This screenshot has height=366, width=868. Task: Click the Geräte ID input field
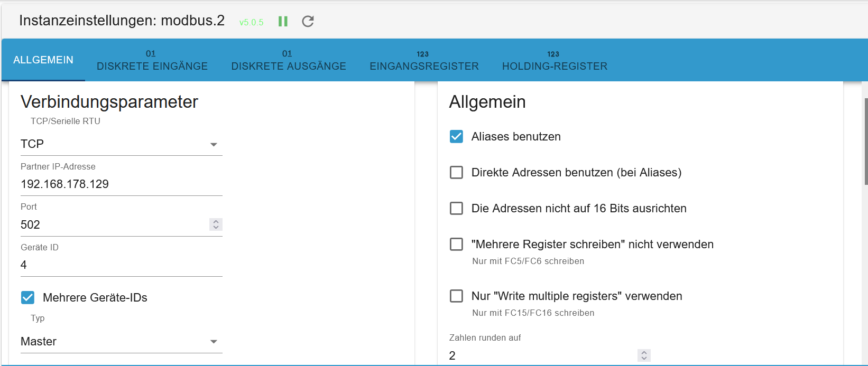pyautogui.click(x=122, y=265)
